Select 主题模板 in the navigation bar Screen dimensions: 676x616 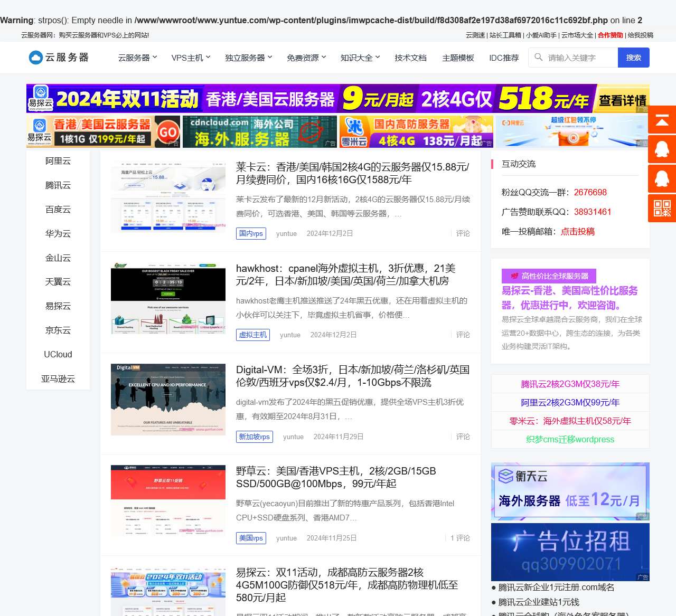[458, 58]
